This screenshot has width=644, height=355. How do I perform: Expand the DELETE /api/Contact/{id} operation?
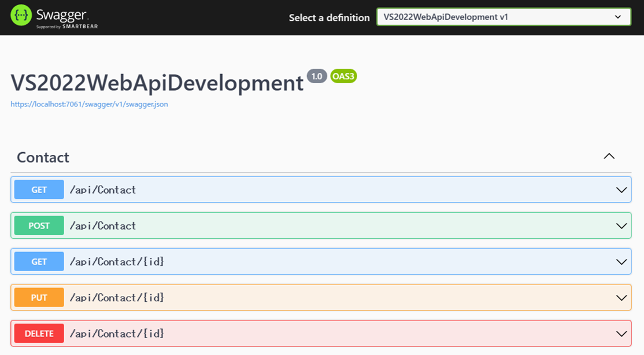pos(621,334)
